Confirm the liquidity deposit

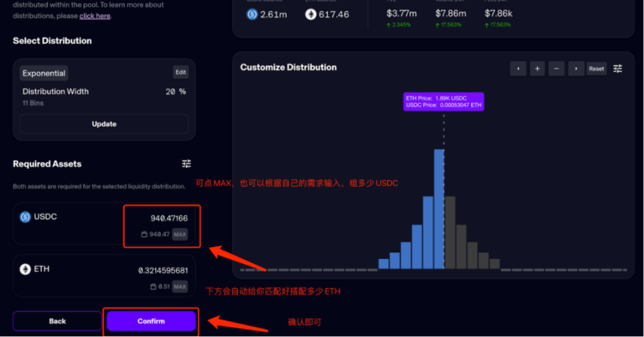(x=151, y=321)
